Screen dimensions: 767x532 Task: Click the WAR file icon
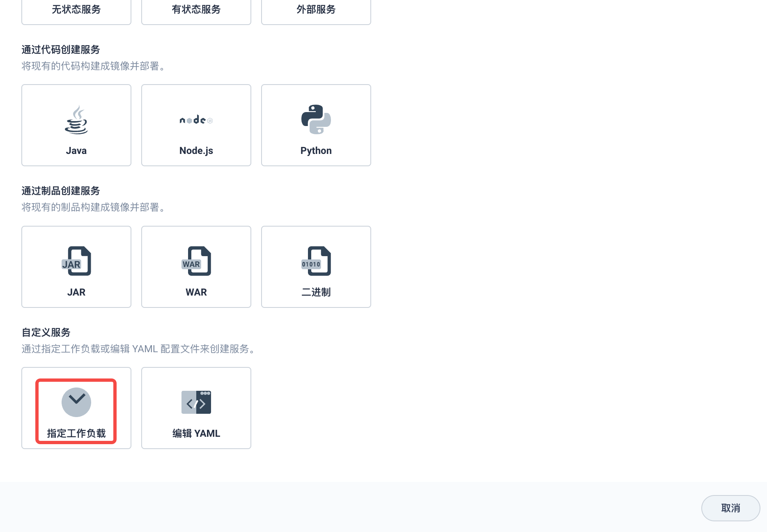pos(196,261)
